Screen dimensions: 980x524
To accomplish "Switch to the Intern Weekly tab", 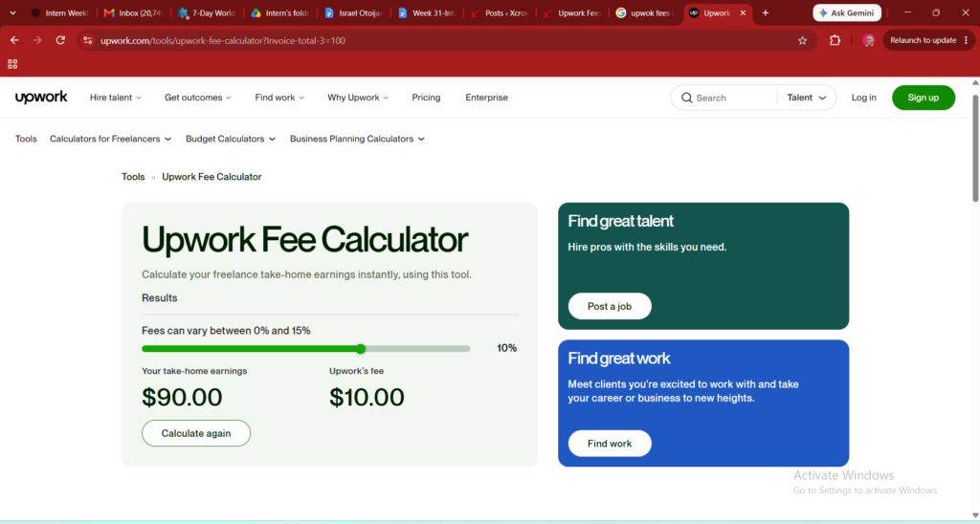I will click(x=60, y=12).
